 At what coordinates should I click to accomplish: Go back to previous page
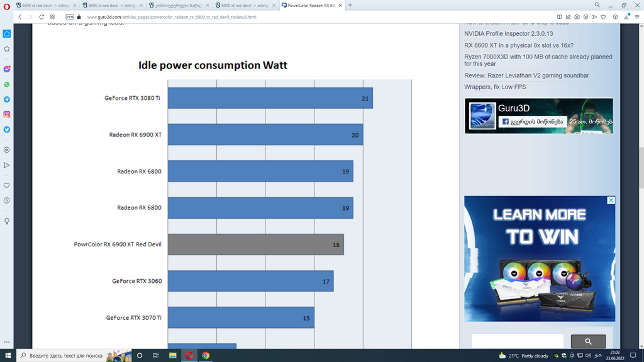pyautogui.click(x=19, y=17)
